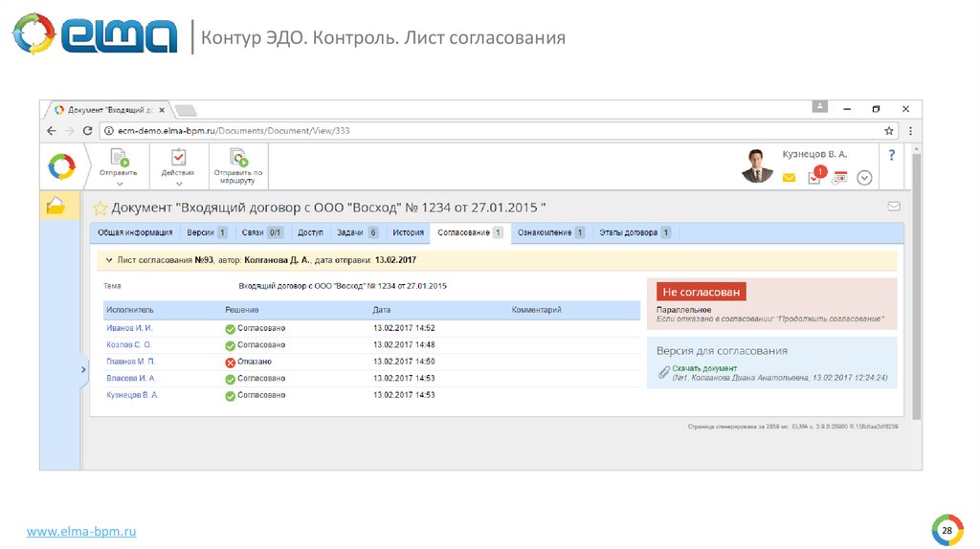Click date 13.02.2017 14:52
The width and height of the screenshot is (980, 549).
(x=404, y=328)
